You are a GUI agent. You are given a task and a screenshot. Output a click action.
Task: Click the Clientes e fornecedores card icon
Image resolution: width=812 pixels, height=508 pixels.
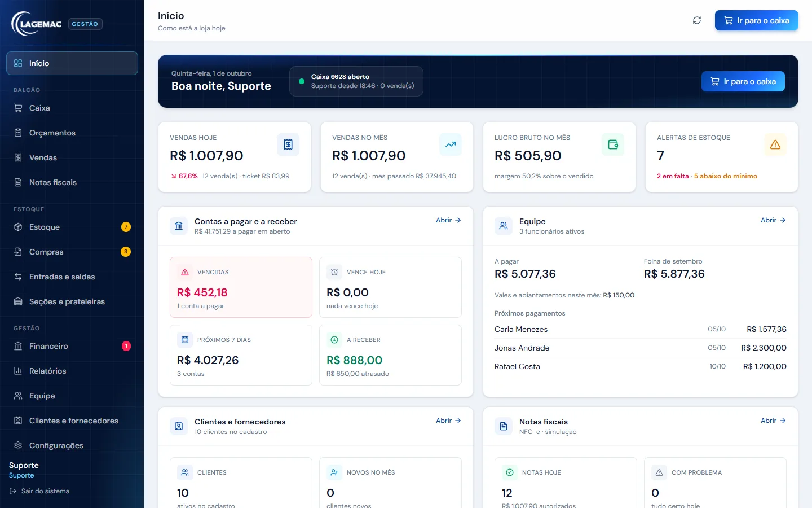pyautogui.click(x=179, y=426)
